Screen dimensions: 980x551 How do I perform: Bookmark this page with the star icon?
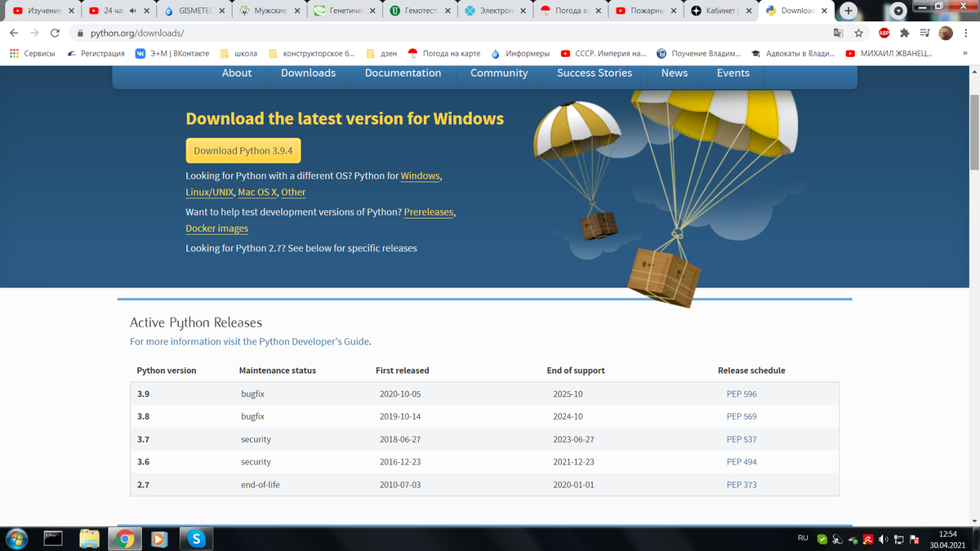point(859,33)
